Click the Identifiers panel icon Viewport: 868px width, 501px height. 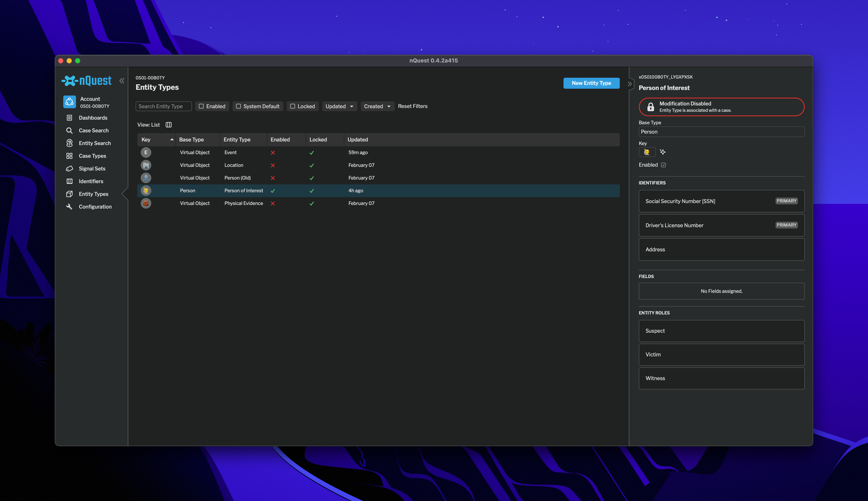[69, 181]
